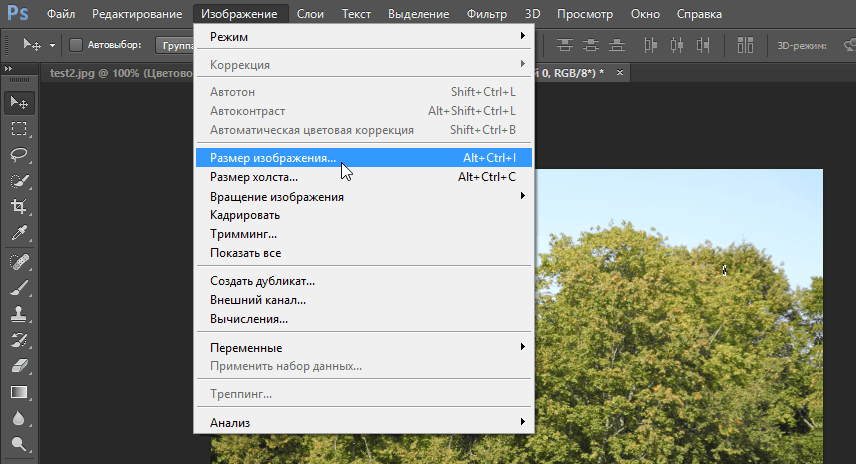Close the active RGB/8 document tab

pyautogui.click(x=620, y=74)
